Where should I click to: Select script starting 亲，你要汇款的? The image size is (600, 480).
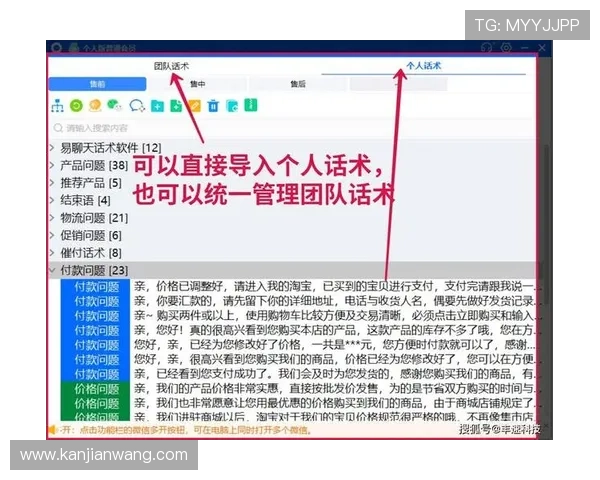(x=336, y=301)
